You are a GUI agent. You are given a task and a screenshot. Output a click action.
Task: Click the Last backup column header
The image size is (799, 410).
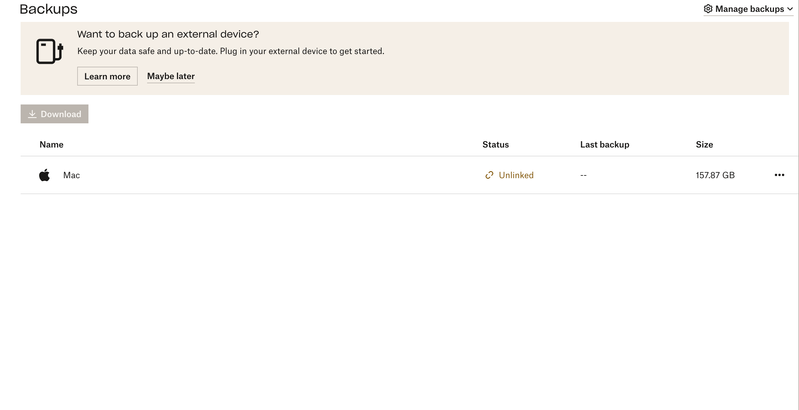click(604, 145)
